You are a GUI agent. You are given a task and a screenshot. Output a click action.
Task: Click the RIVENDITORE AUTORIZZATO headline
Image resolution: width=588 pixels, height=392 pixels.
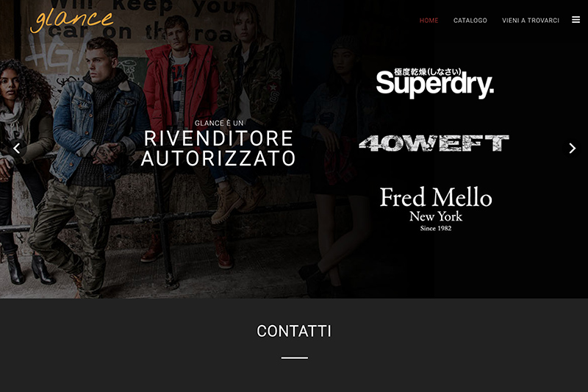pyautogui.click(x=218, y=148)
